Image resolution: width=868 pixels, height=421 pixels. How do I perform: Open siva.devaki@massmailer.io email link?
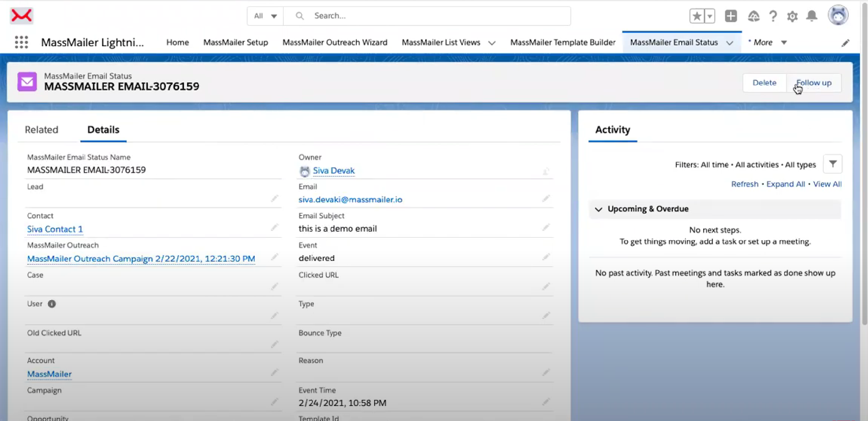350,199
